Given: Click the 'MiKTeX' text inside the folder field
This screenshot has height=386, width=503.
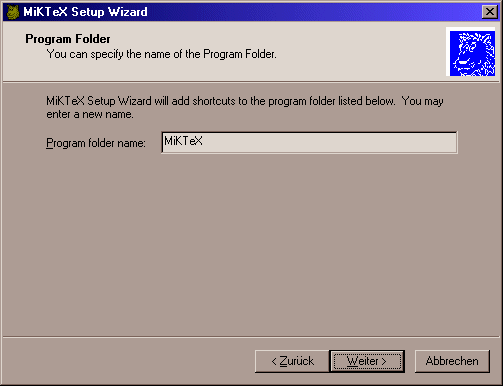Looking at the screenshot, I should click(183, 141).
